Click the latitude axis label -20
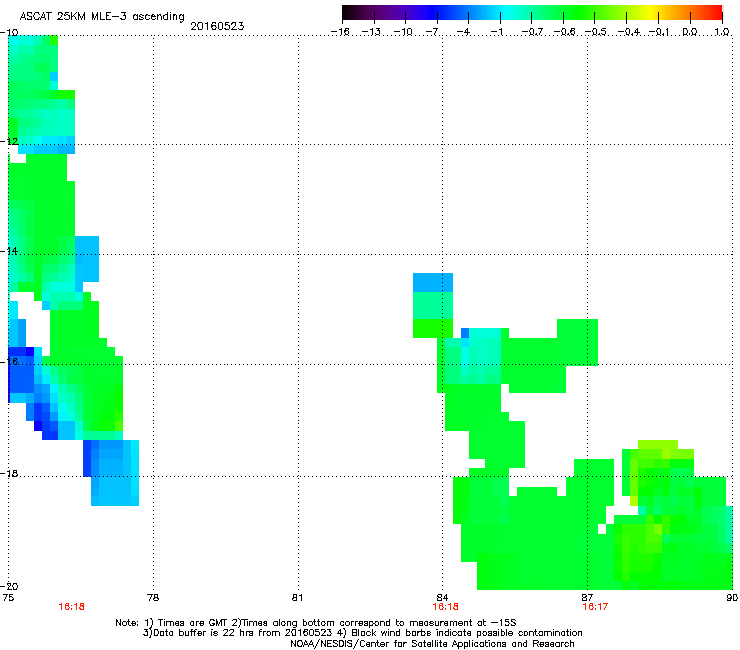 point(9,586)
